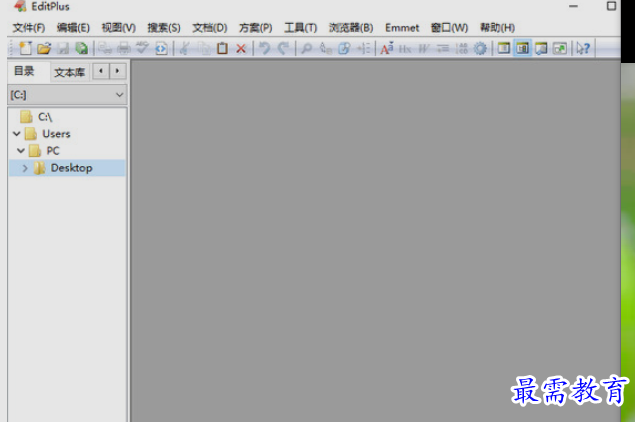Open the [C:] drive dropdown
This screenshot has height=422, width=635.
click(x=67, y=95)
